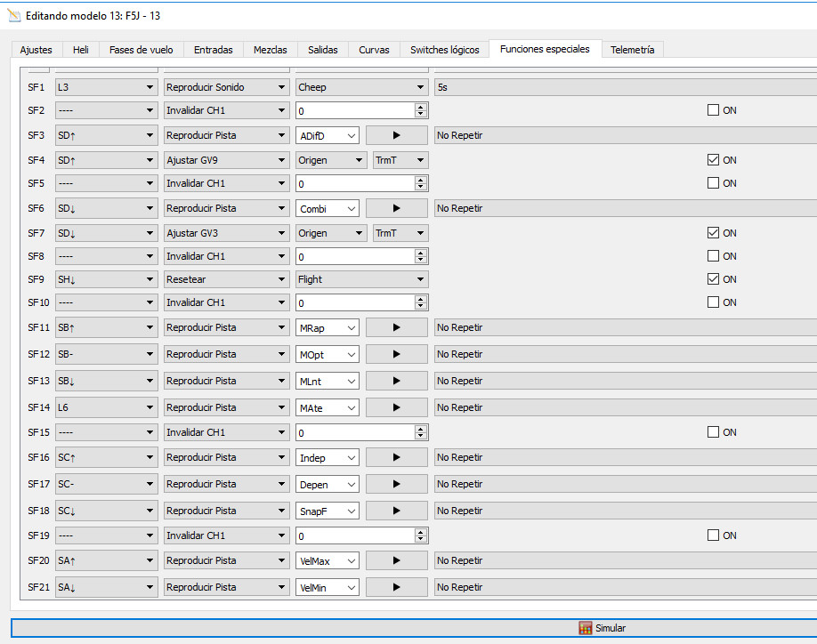Open the Resetear function dropdown in SF9
The image size is (817, 644).
pyautogui.click(x=226, y=279)
